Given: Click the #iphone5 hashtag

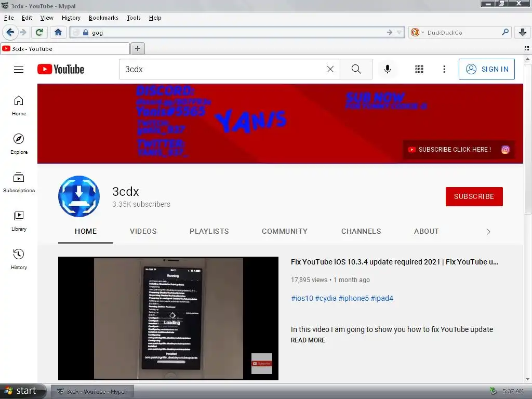Looking at the screenshot, I should tap(353, 298).
